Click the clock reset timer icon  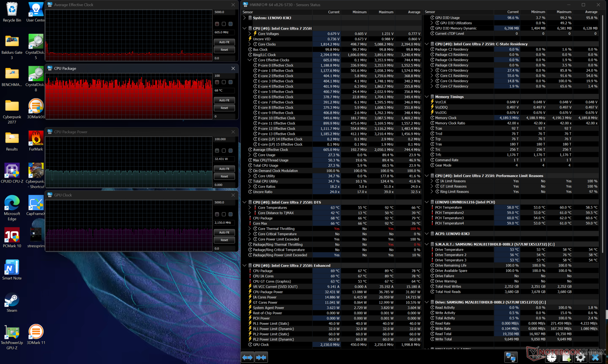(551, 358)
